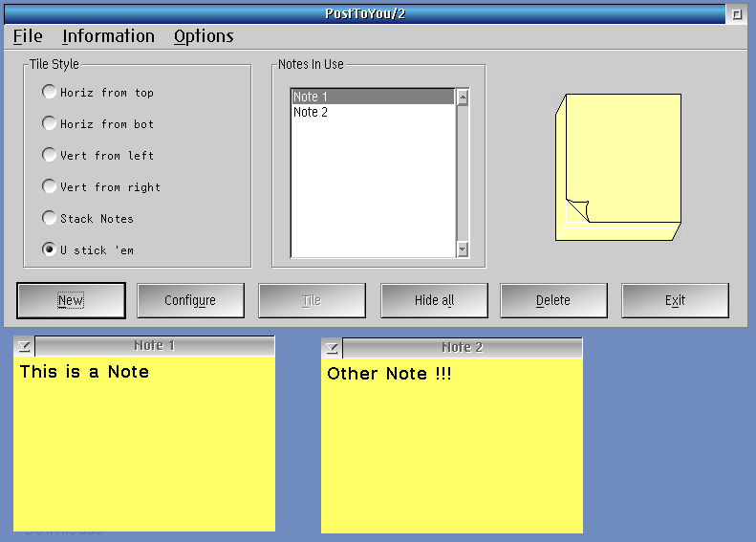Click the yellow sticky note pad icon

tap(618, 166)
